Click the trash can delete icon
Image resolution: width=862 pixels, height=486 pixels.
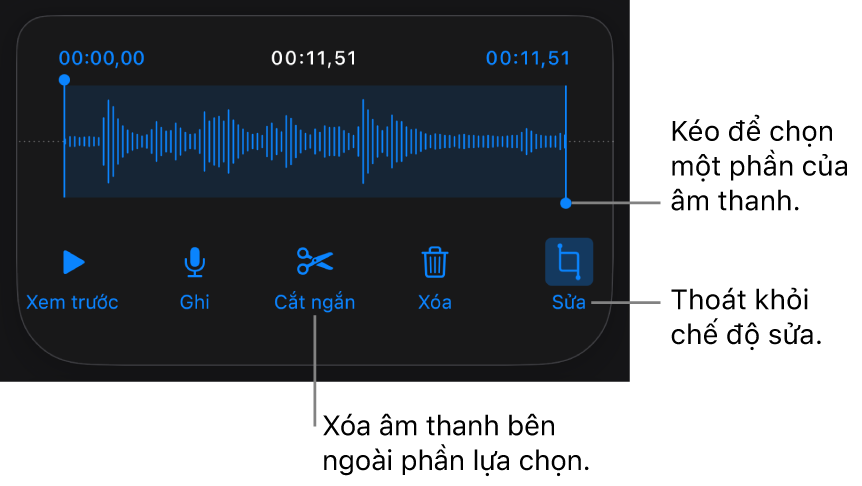point(435,262)
